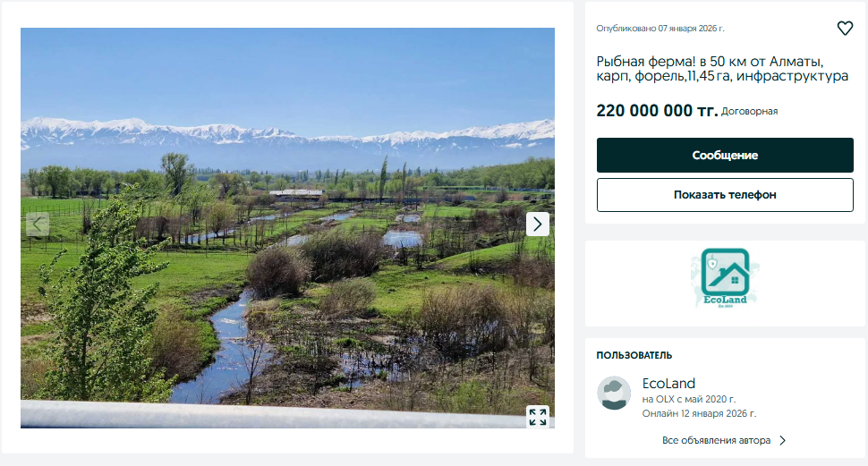Open Все объявления автора link
The height and width of the screenshot is (466, 868).
click(717, 440)
